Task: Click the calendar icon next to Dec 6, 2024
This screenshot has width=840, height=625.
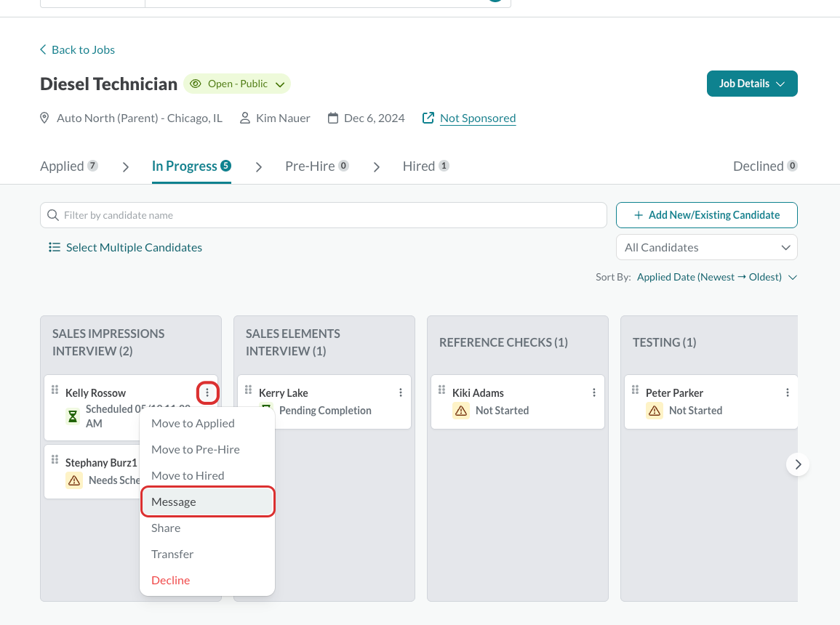Action: [x=333, y=118]
